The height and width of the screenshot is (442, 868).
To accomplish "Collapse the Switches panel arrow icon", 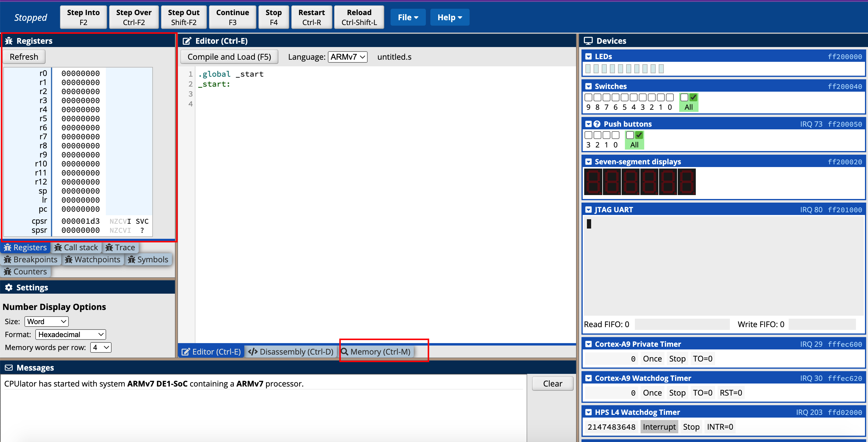I will pos(588,86).
